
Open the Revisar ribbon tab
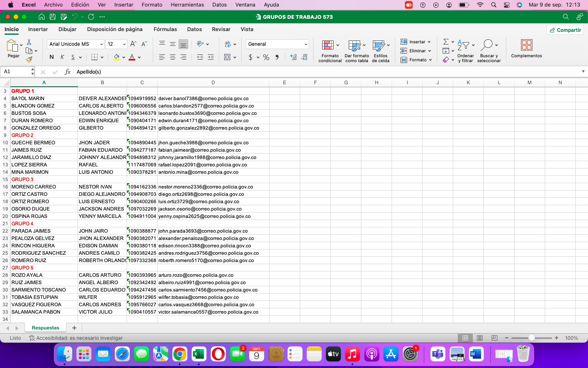pyautogui.click(x=221, y=29)
